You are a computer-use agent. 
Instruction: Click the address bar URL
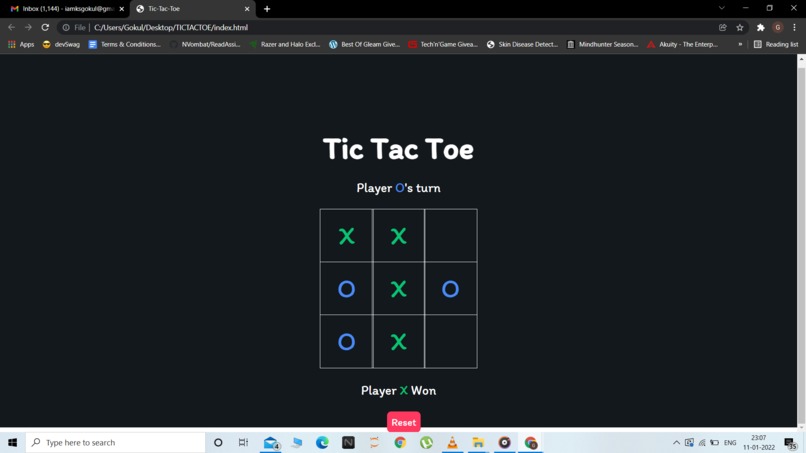click(171, 27)
